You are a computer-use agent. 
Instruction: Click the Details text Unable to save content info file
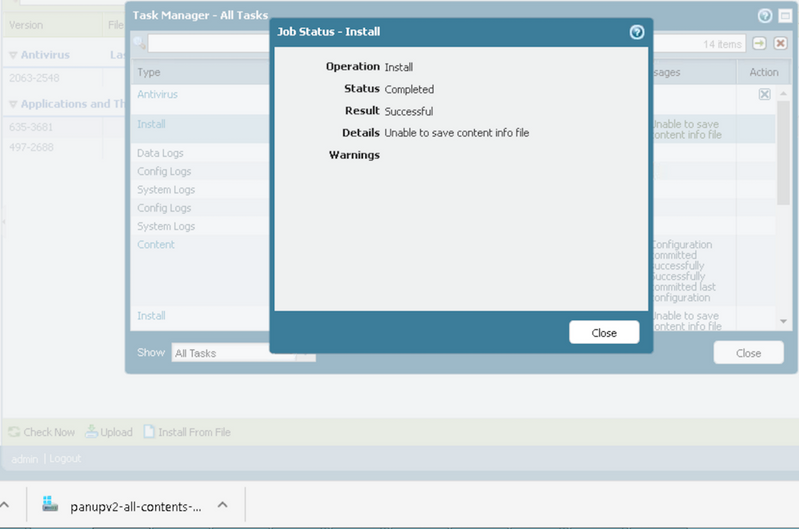(457, 133)
